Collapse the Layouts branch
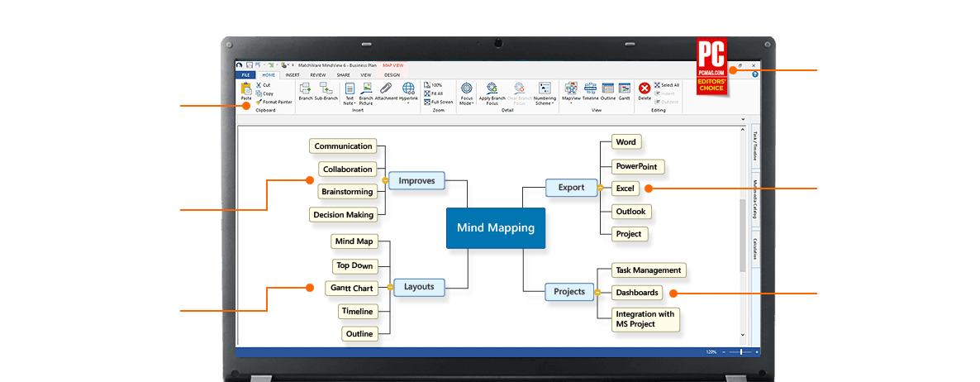The width and height of the screenshot is (980, 382). point(391,288)
